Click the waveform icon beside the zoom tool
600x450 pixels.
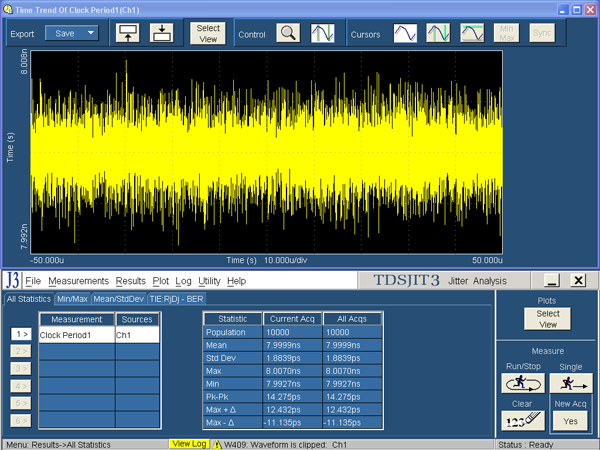(322, 33)
